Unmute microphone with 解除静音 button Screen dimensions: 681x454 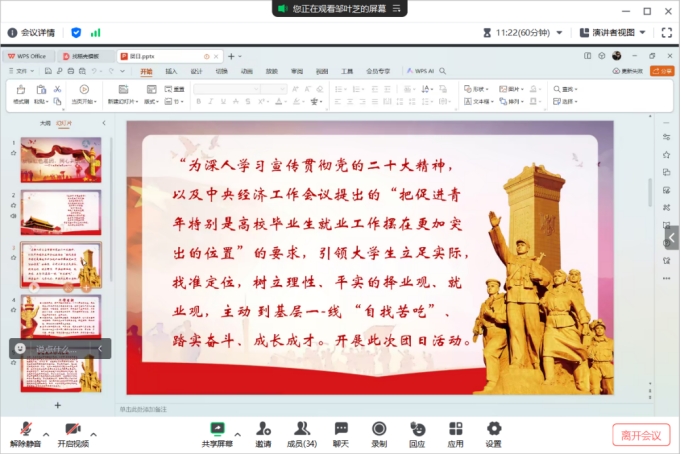24,431
